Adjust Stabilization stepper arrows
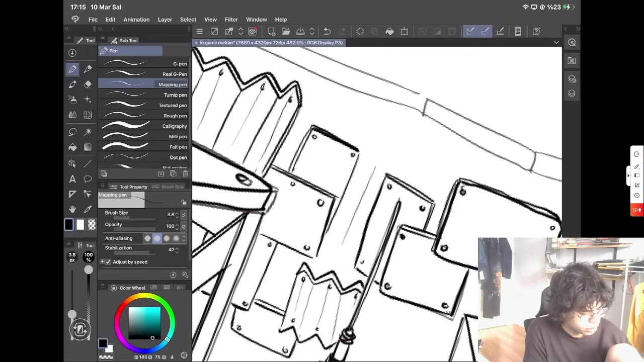 click(177, 250)
